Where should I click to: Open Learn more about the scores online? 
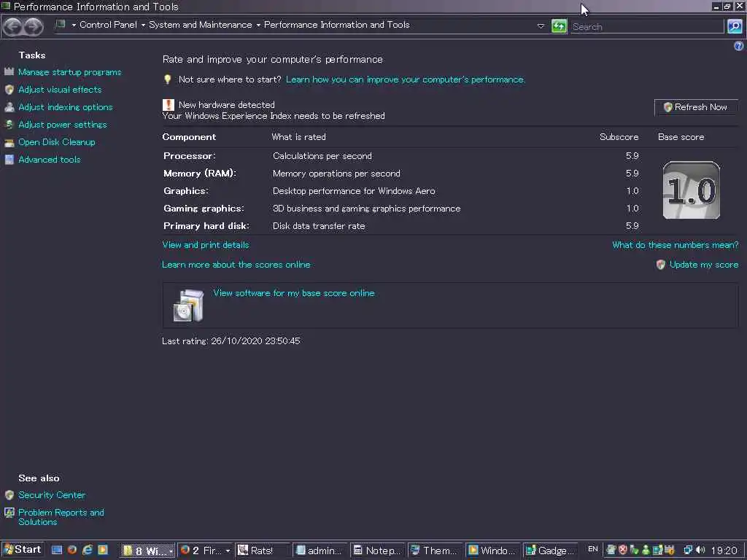tap(236, 264)
